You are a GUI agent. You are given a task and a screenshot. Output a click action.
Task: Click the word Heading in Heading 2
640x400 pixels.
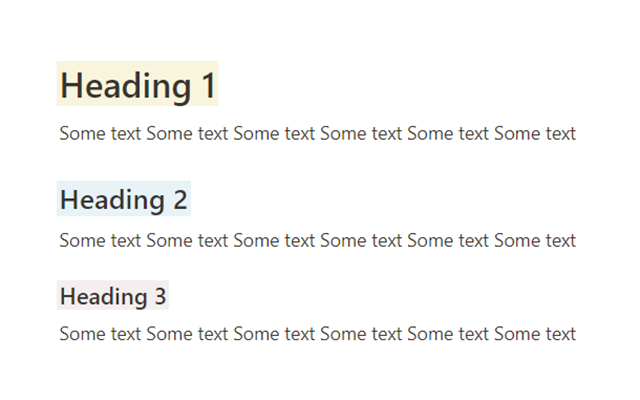coord(112,200)
